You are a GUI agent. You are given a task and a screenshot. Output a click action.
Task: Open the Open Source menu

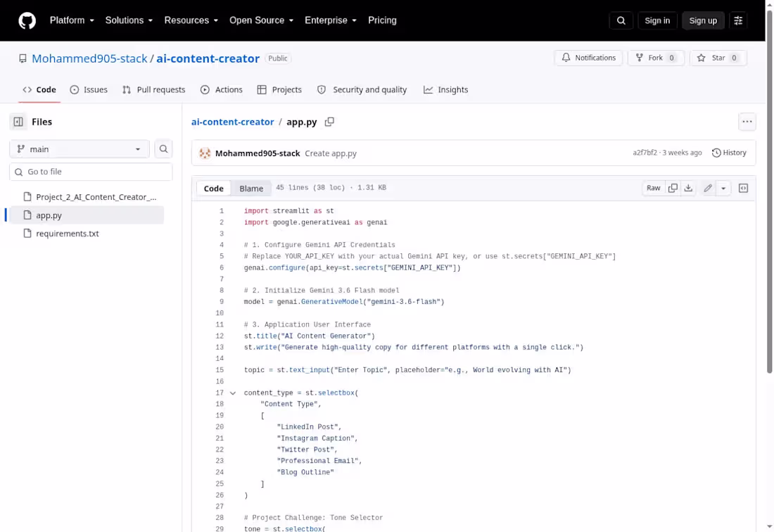click(261, 20)
